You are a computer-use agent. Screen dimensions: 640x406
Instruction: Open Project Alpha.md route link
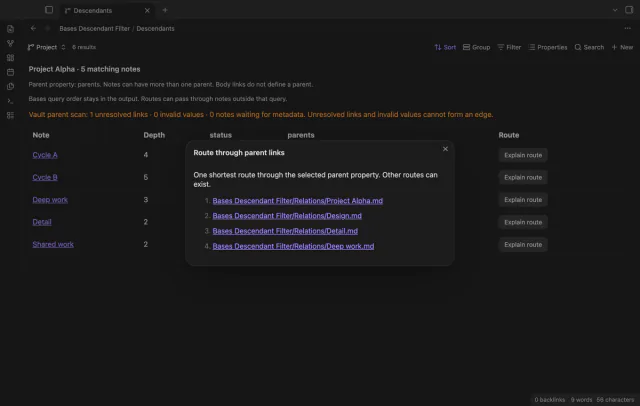(x=298, y=201)
